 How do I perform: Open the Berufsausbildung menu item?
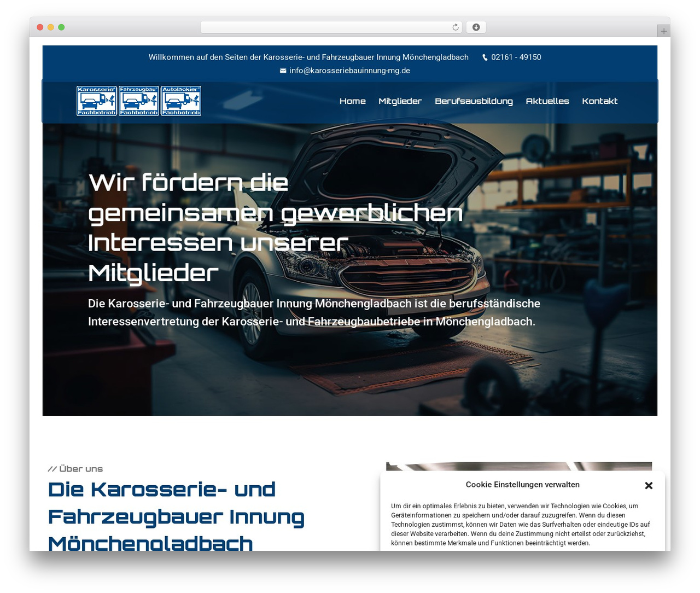pyautogui.click(x=474, y=101)
